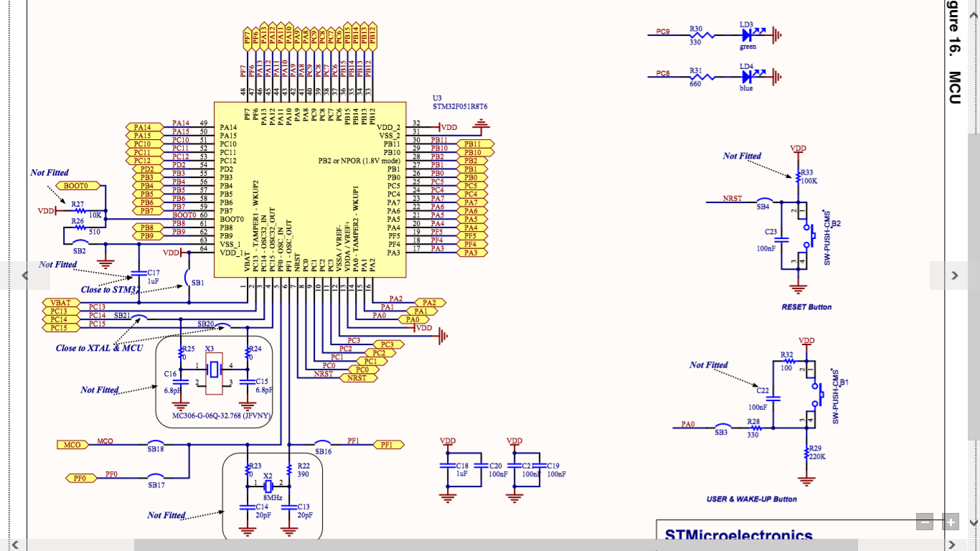
Task: Click the SB3 solder bridge label
Action: [721, 433]
